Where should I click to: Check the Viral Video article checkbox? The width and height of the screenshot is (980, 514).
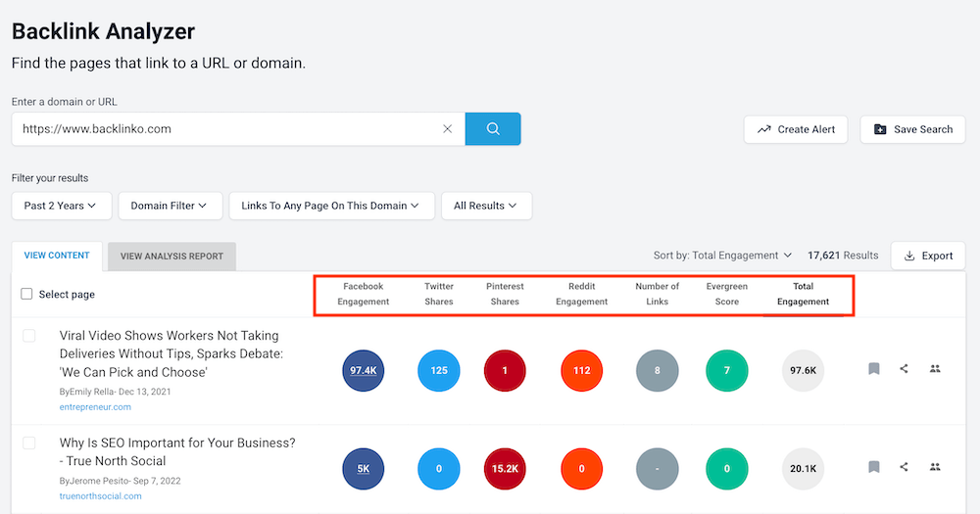pyautogui.click(x=29, y=336)
